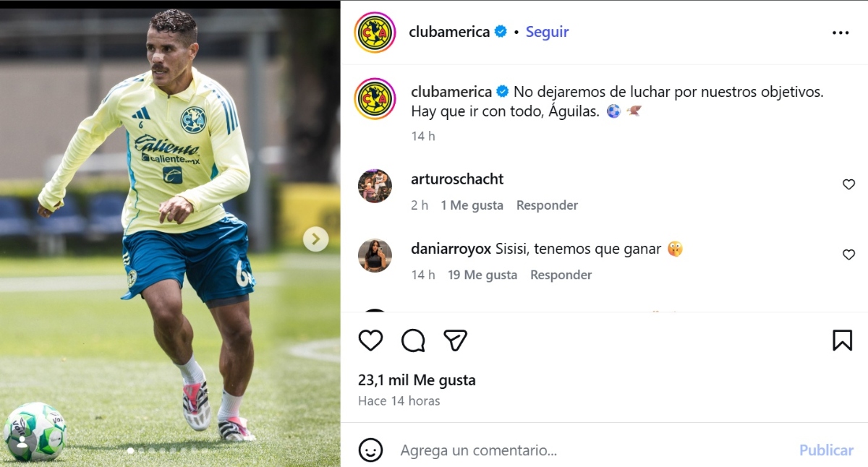View daniarroyox's profile avatar
The height and width of the screenshot is (467, 868).
[x=375, y=255]
